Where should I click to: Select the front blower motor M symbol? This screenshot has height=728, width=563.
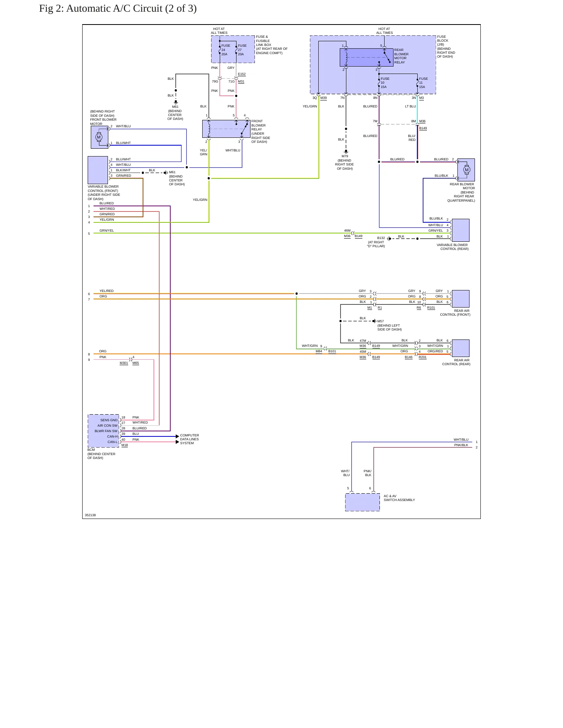pos(99,137)
